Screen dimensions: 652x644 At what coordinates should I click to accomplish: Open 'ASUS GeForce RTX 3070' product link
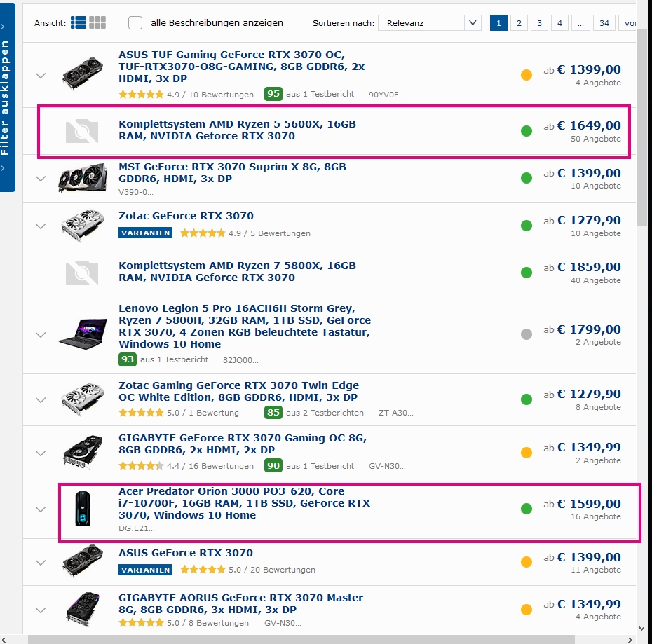[x=186, y=553]
